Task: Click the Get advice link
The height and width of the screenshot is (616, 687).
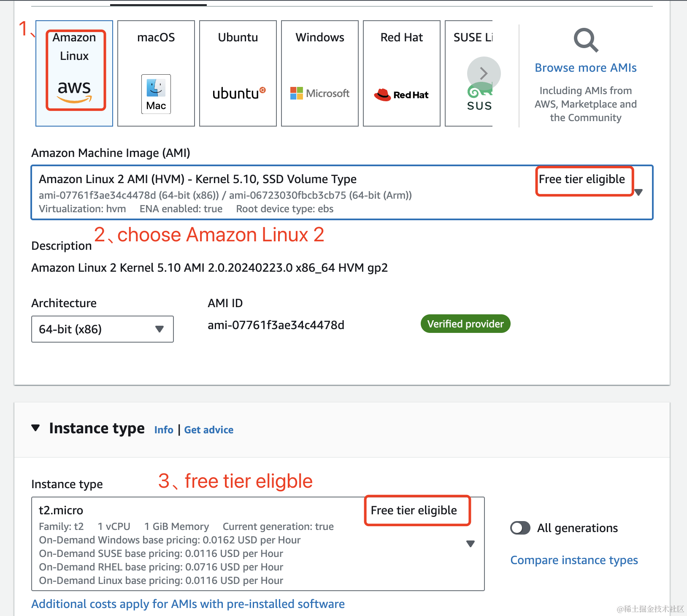Action: pyautogui.click(x=209, y=430)
